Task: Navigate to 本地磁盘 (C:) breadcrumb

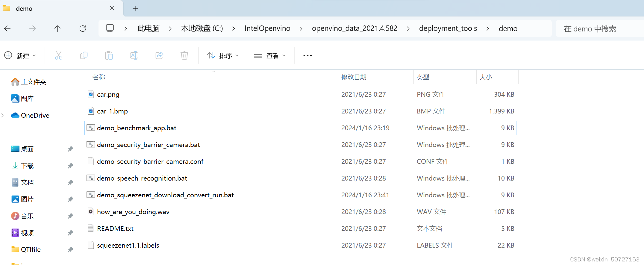Action: [x=202, y=28]
